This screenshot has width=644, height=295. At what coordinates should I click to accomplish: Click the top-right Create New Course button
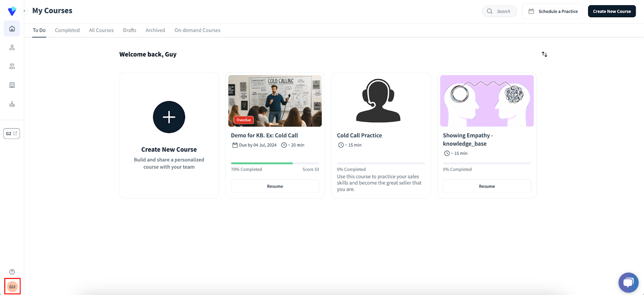click(x=612, y=11)
